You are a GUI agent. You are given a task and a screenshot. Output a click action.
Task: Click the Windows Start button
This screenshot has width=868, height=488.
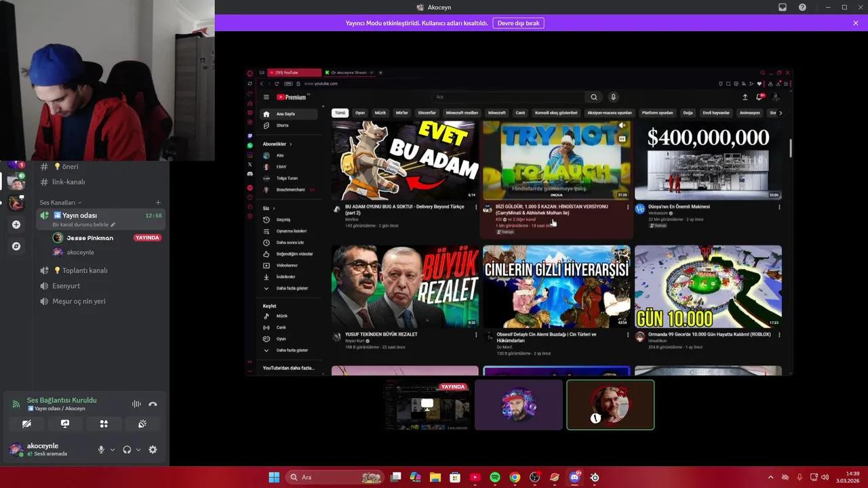[x=274, y=477]
